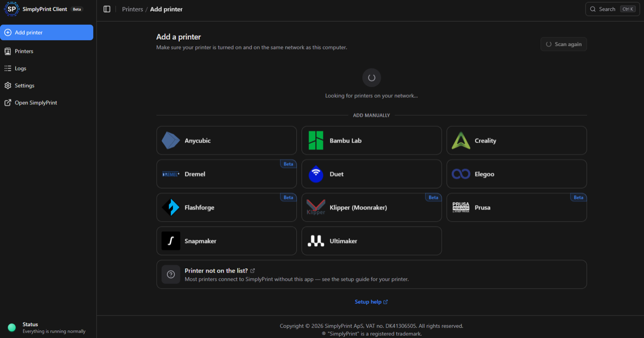This screenshot has height=338, width=644.
Task: Select the Anycubic printer card
Action: 226,141
